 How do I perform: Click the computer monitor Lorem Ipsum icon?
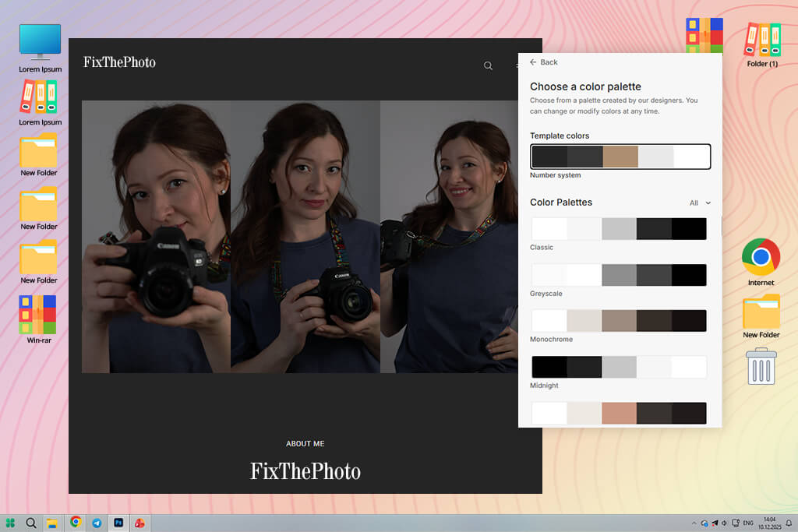click(40, 41)
